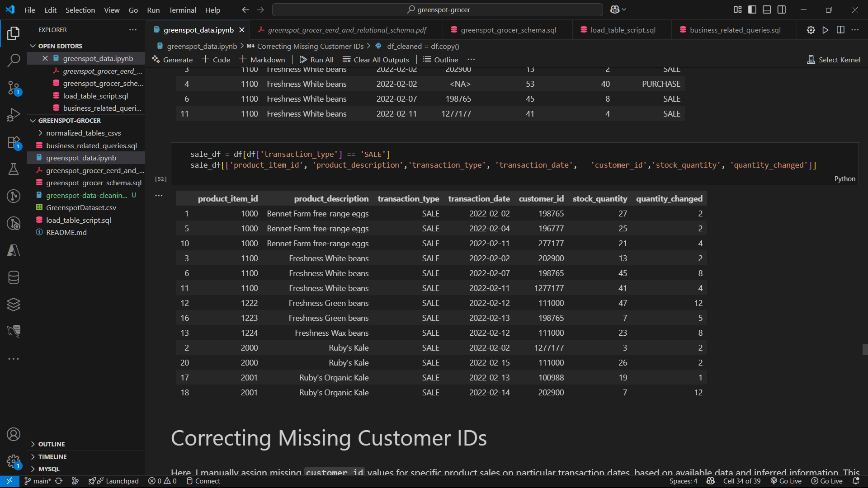This screenshot has height=488, width=868.
Task: Open the Search view icon
Action: [14, 60]
